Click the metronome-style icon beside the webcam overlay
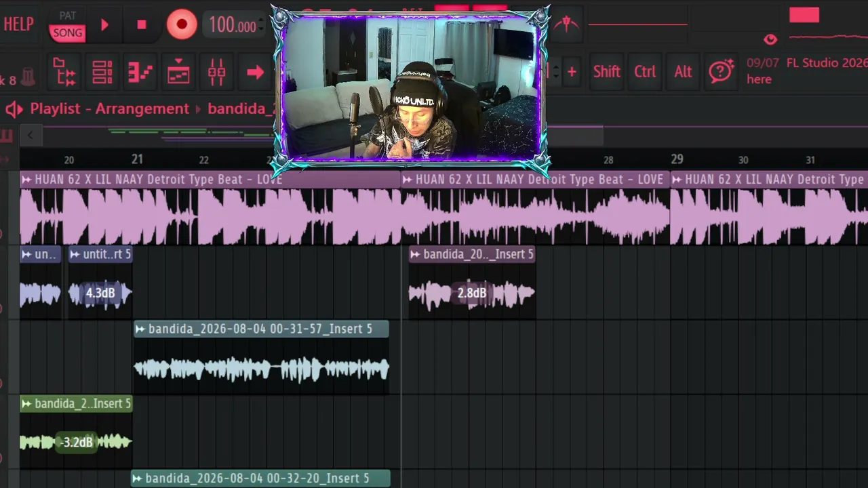Image resolution: width=868 pixels, height=488 pixels. coord(566,24)
